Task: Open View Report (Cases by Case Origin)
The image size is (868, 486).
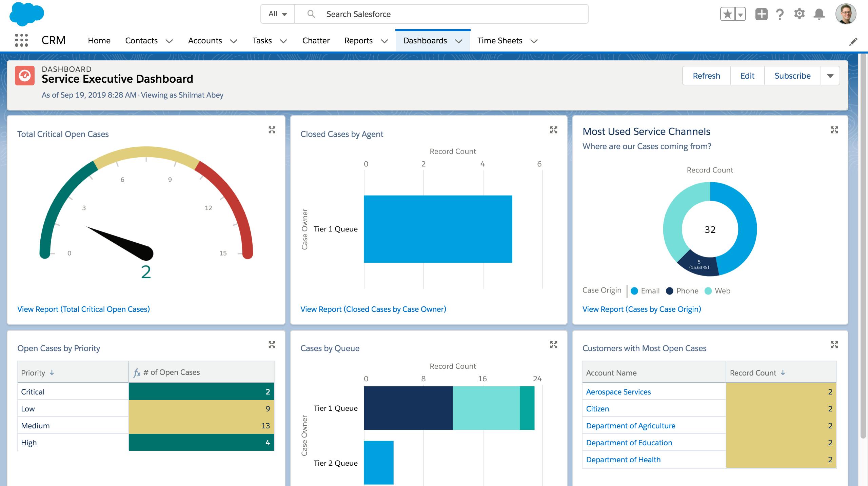Action: [642, 309]
